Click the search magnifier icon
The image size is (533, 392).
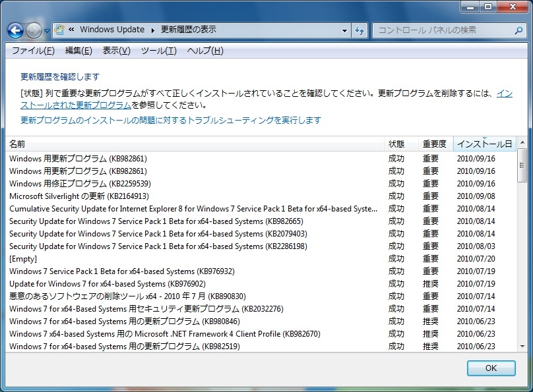(518, 30)
